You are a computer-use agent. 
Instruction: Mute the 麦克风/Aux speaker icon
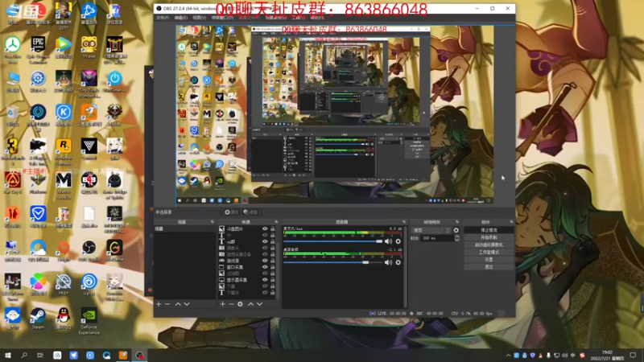[388, 241]
